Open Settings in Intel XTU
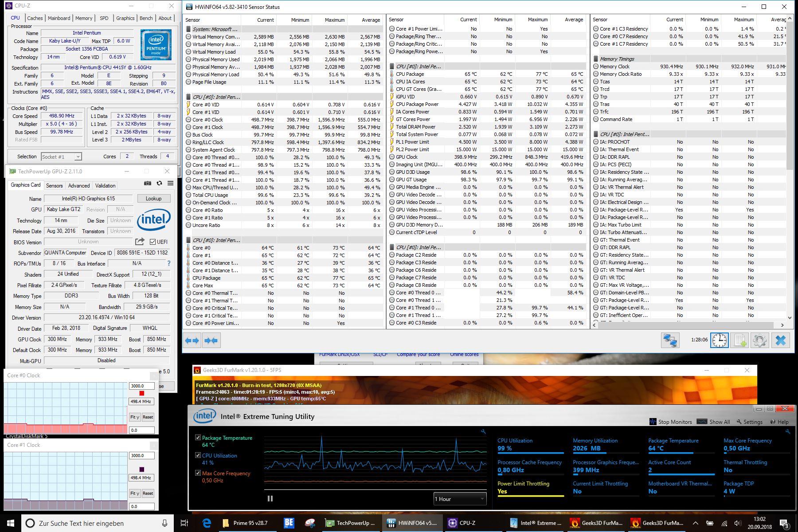The height and width of the screenshot is (532, 798). tap(750, 422)
